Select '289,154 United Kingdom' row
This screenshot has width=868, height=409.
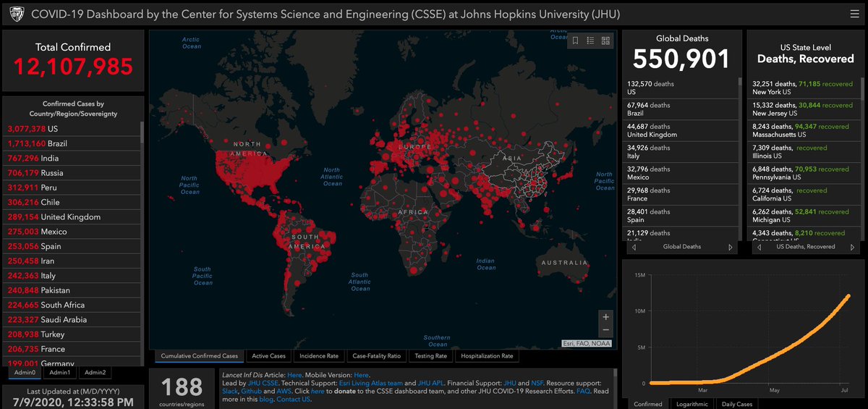click(x=72, y=217)
